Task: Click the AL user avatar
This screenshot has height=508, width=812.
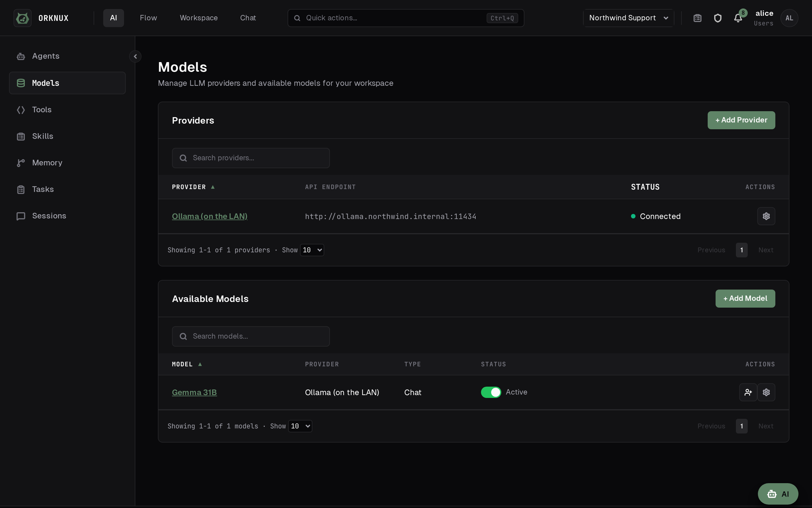Action: coord(789,18)
